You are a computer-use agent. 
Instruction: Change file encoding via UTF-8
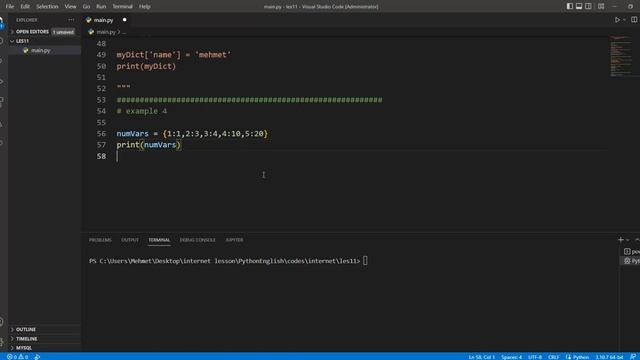pos(535,357)
